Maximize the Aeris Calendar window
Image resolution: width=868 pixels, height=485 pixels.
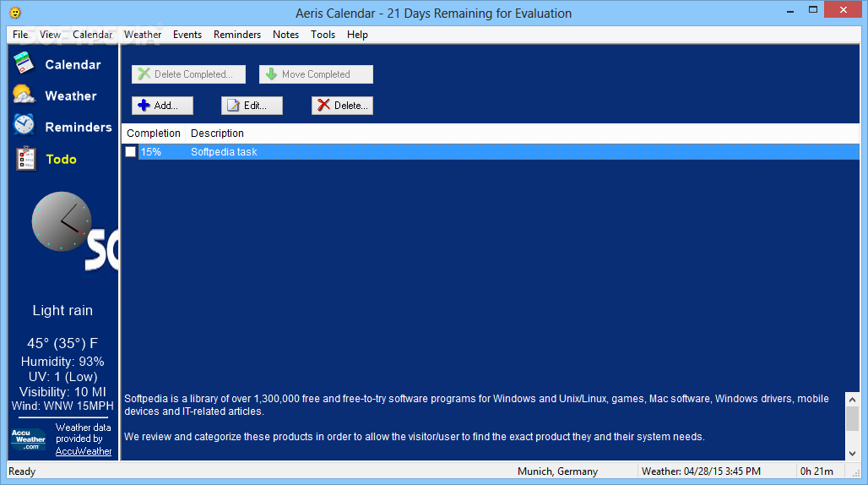(x=812, y=10)
